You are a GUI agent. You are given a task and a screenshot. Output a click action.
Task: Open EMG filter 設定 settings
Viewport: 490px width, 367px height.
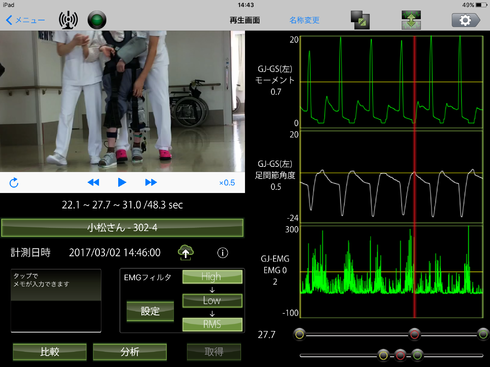pyautogui.click(x=150, y=311)
